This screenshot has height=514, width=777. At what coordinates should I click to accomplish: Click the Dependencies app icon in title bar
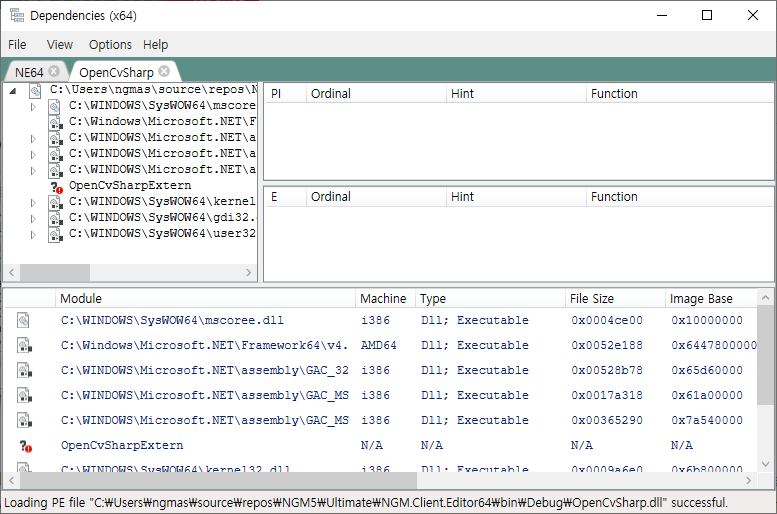(17, 15)
